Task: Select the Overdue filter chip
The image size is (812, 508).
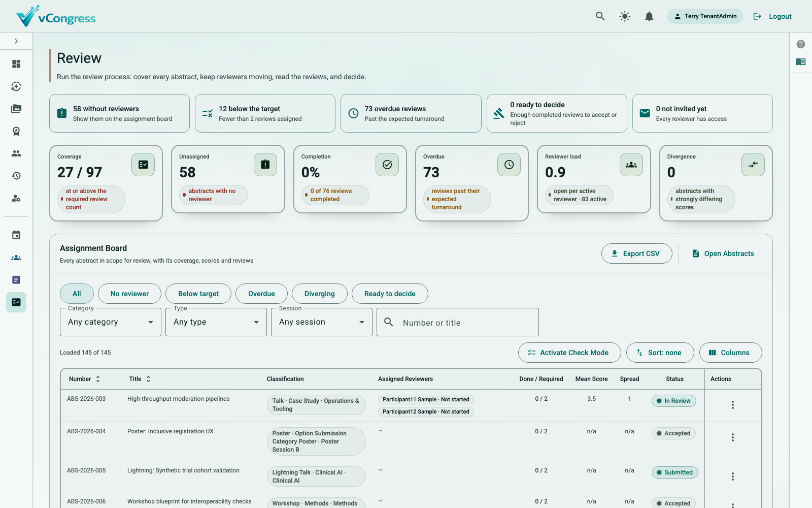Action: pos(261,294)
